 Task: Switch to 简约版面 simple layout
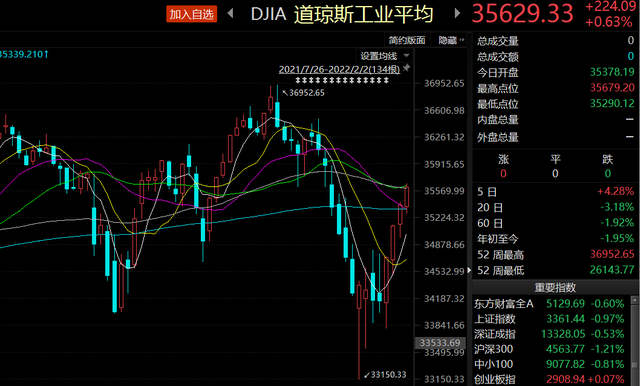[x=407, y=40]
